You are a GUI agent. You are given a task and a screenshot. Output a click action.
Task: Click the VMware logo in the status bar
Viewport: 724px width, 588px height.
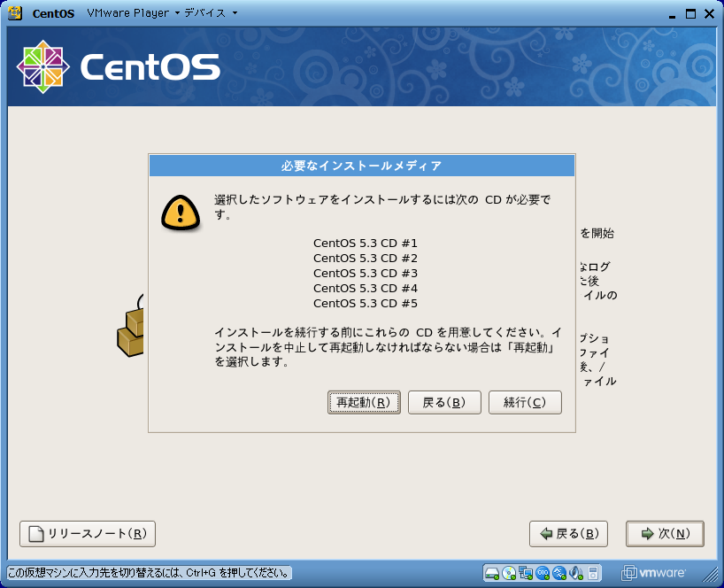point(653,573)
